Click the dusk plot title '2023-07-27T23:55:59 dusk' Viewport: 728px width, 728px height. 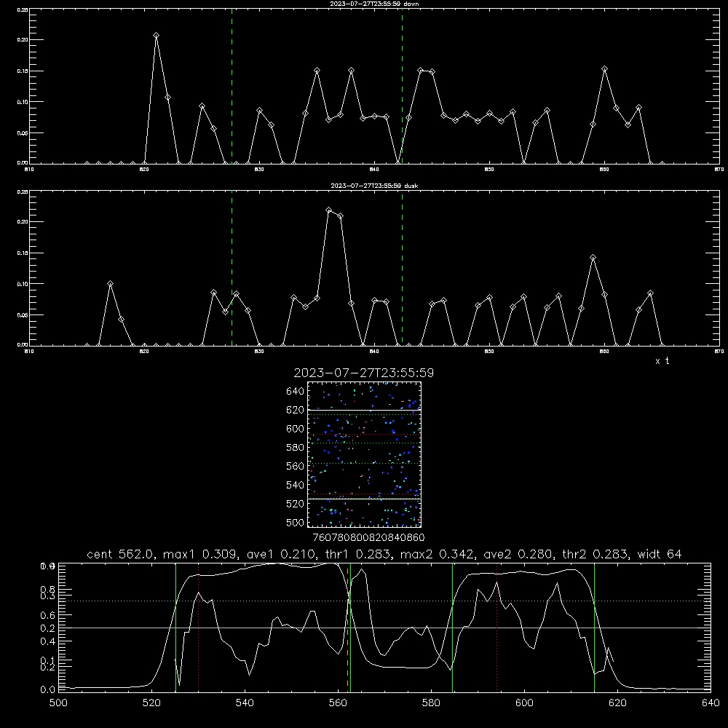(x=374, y=186)
